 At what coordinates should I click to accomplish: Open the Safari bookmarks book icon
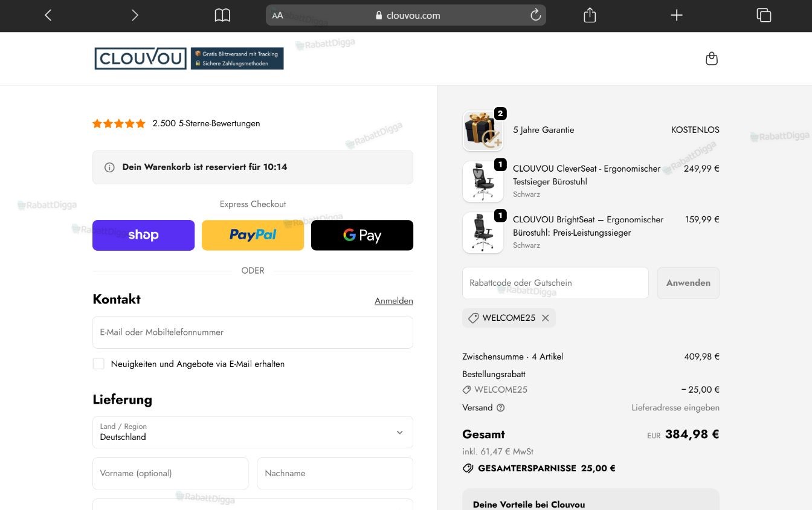click(x=222, y=15)
